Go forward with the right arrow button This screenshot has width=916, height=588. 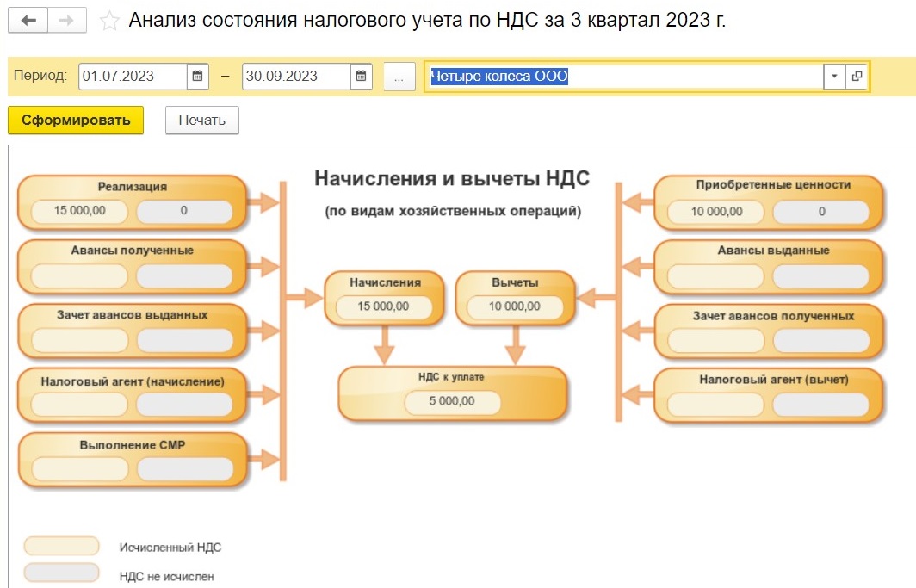[x=66, y=21]
